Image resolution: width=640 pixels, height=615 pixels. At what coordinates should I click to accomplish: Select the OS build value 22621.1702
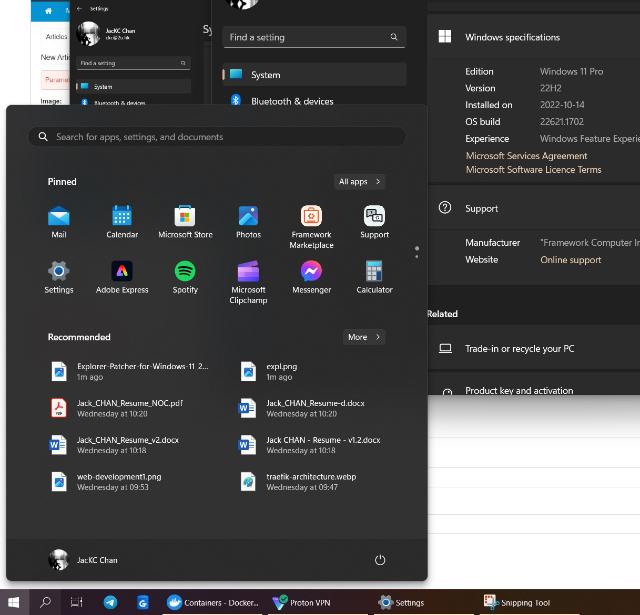point(562,122)
